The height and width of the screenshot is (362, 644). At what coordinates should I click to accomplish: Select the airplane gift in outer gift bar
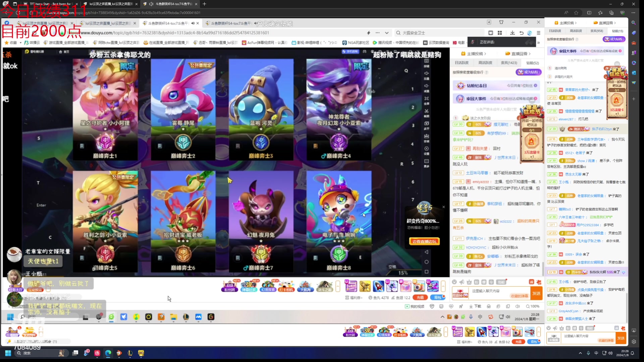529,332
